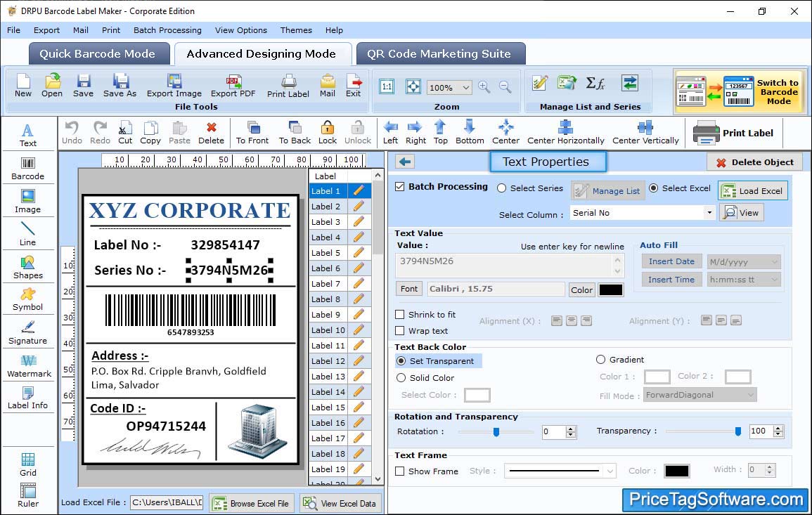The width and height of the screenshot is (812, 515).
Task: Open the View Options menu
Action: (241, 30)
